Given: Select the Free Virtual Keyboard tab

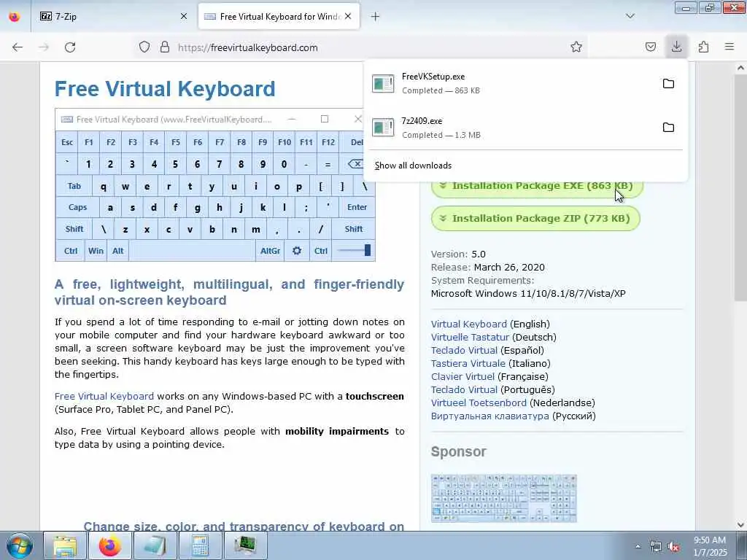Looking at the screenshot, I should pyautogui.click(x=279, y=16).
